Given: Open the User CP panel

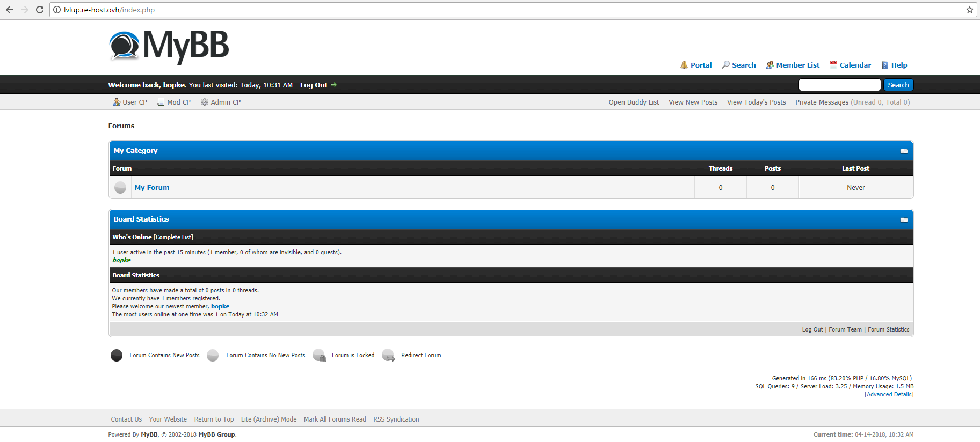Looking at the screenshot, I should point(129,102).
